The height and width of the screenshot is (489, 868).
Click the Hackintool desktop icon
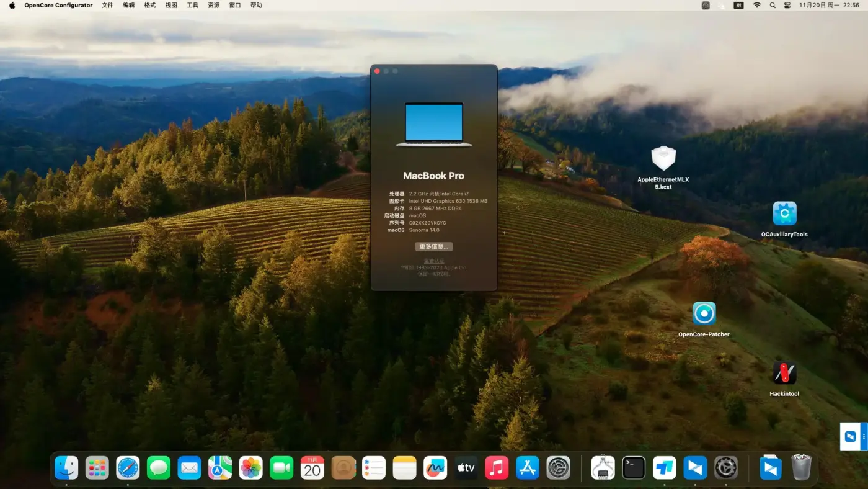pyautogui.click(x=784, y=373)
